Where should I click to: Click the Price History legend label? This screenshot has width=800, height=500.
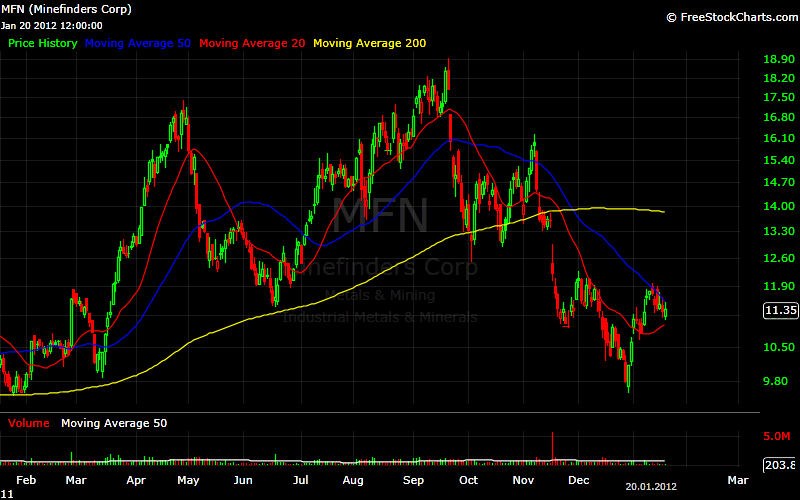pyautogui.click(x=43, y=43)
